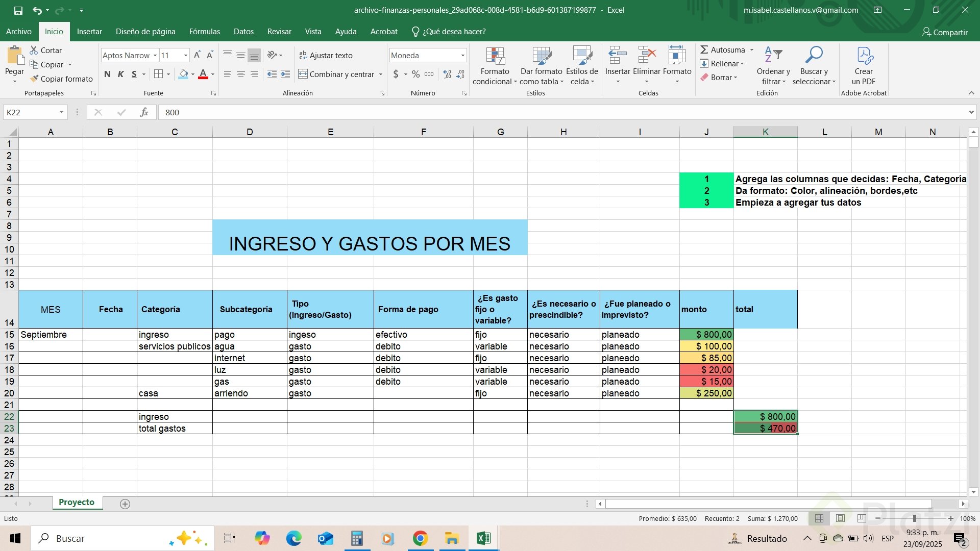Viewport: 980px width, 551px height.
Task: Click the Insert Function fx icon
Action: (x=144, y=112)
